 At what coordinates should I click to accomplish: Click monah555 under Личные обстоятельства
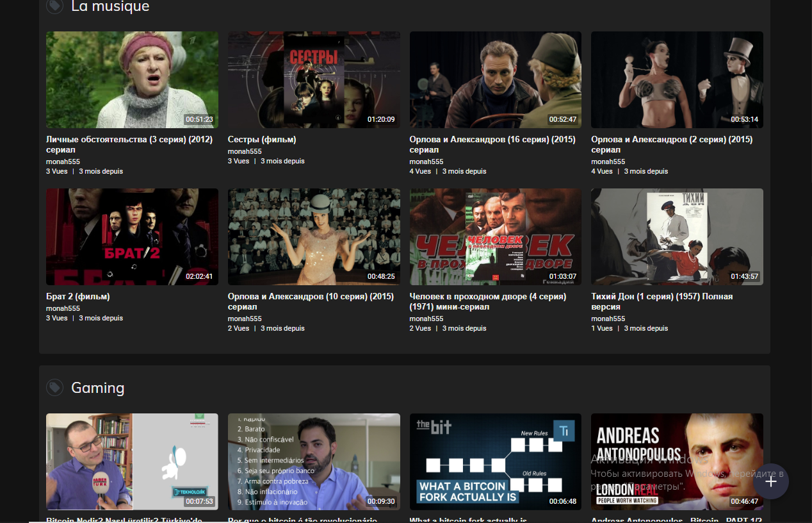click(63, 162)
